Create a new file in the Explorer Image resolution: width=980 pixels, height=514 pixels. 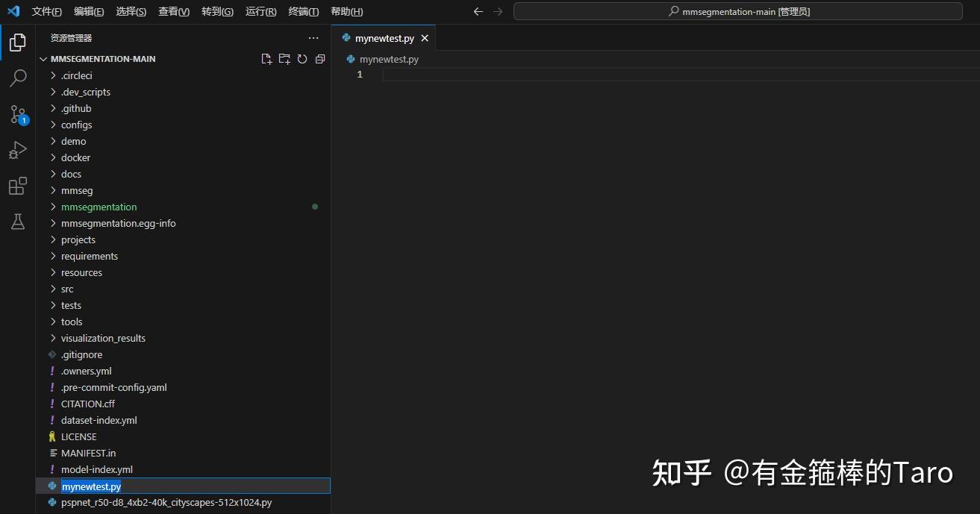[266, 58]
